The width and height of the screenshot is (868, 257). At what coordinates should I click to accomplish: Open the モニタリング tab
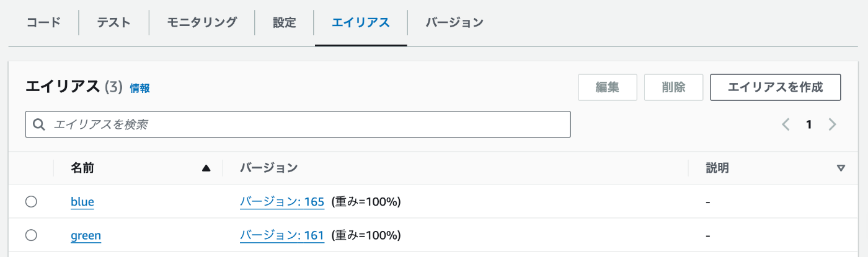tap(202, 23)
